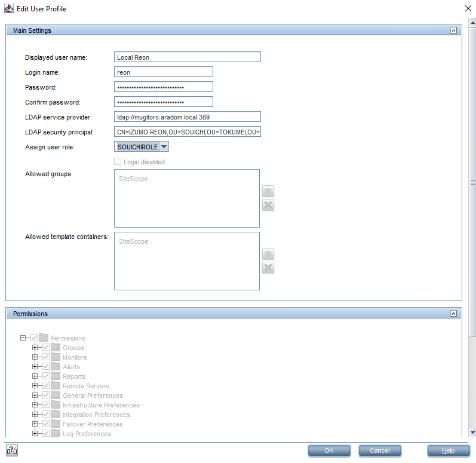476x463 pixels.
Task: Click the Infrastructure Preferences folder icon
Action: click(56, 404)
